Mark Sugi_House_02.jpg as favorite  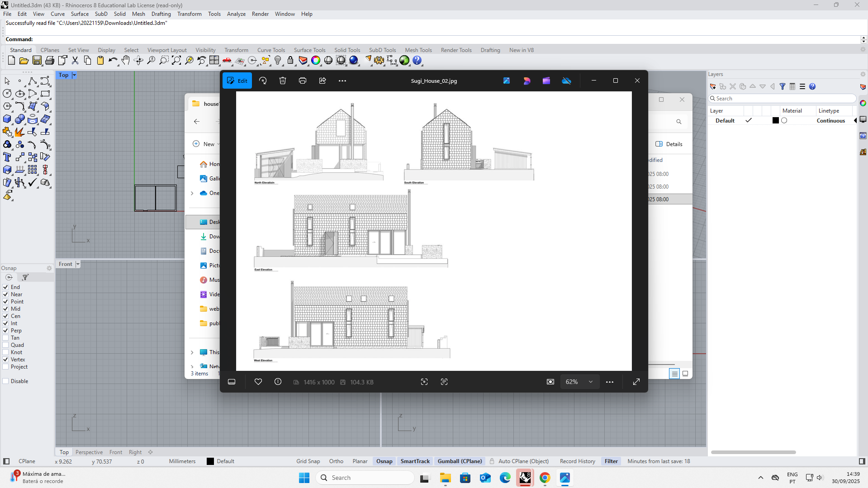258,382
